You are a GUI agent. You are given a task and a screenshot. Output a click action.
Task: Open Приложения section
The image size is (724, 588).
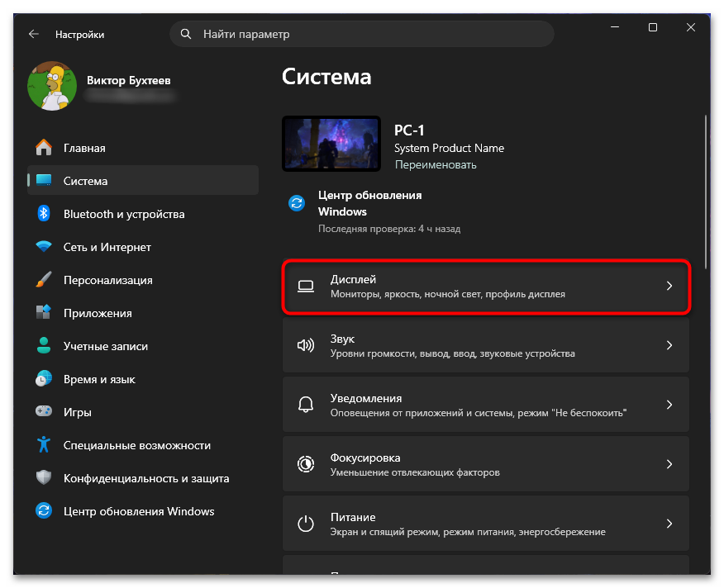click(143, 313)
